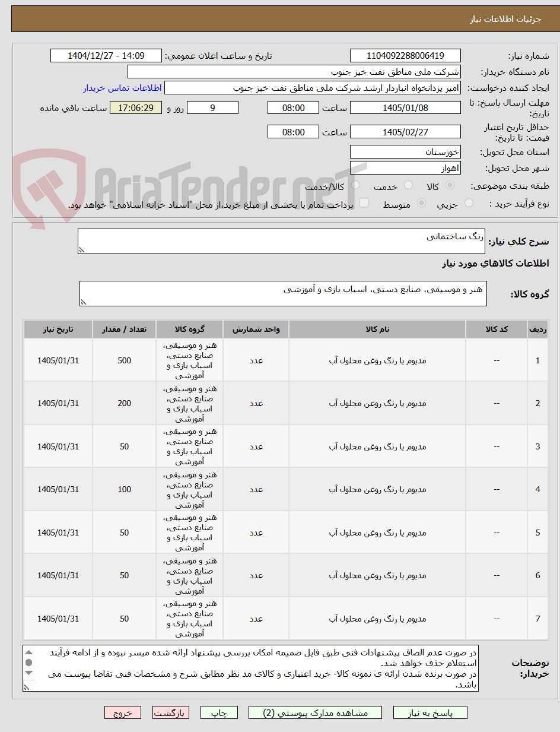
Task: Open مشاهده مدارک پیوستی (2) button
Action: point(316,713)
